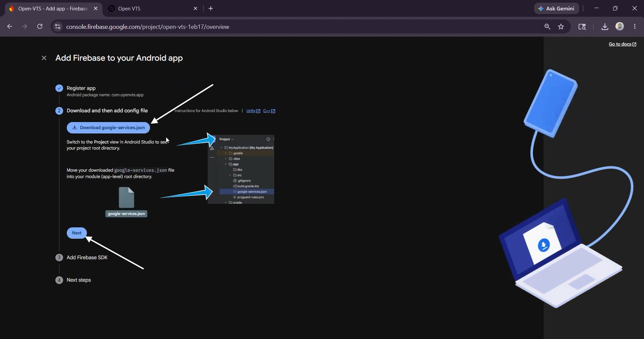
Task: Click the Android Studio project tree screenshot
Action: pyautogui.click(x=241, y=169)
